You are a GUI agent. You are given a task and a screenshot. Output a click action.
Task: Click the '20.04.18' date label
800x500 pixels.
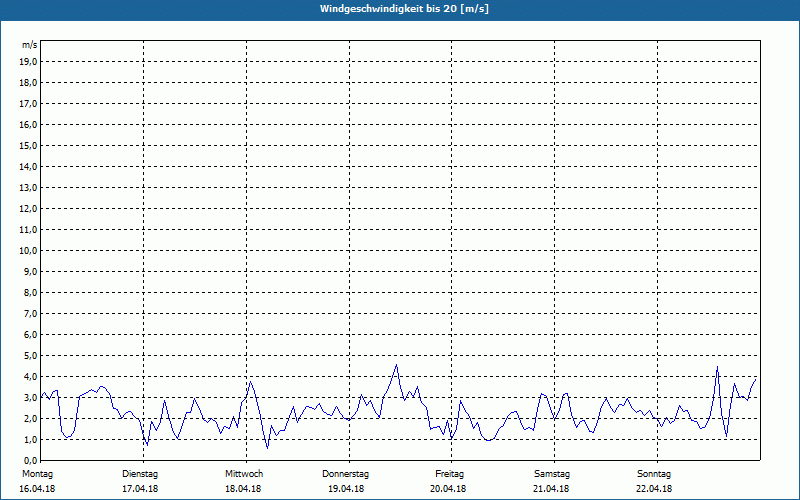pyautogui.click(x=448, y=489)
